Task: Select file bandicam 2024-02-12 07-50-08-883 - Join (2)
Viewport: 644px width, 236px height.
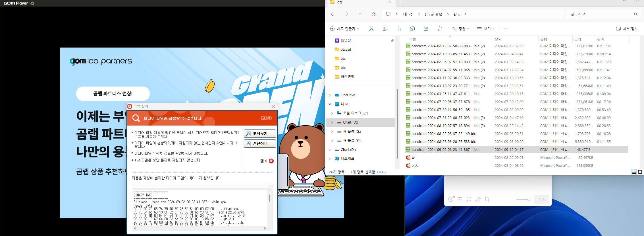Action: point(448,46)
